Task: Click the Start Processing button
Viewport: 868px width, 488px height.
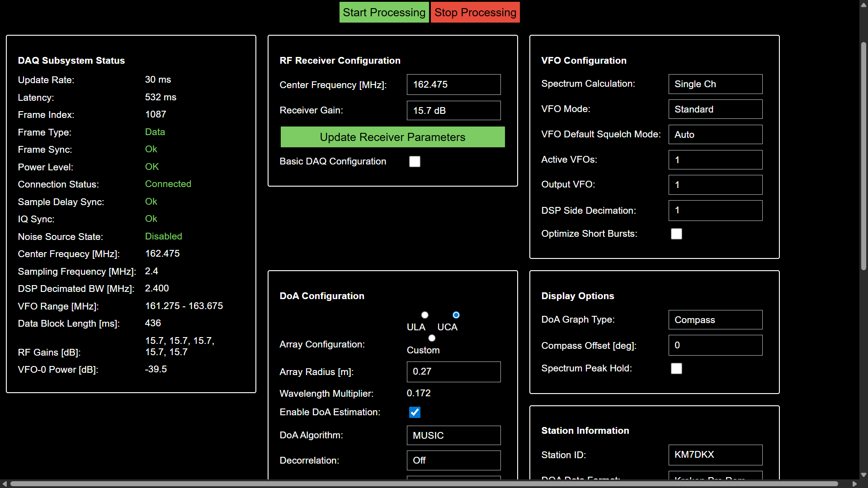Action: click(x=384, y=12)
